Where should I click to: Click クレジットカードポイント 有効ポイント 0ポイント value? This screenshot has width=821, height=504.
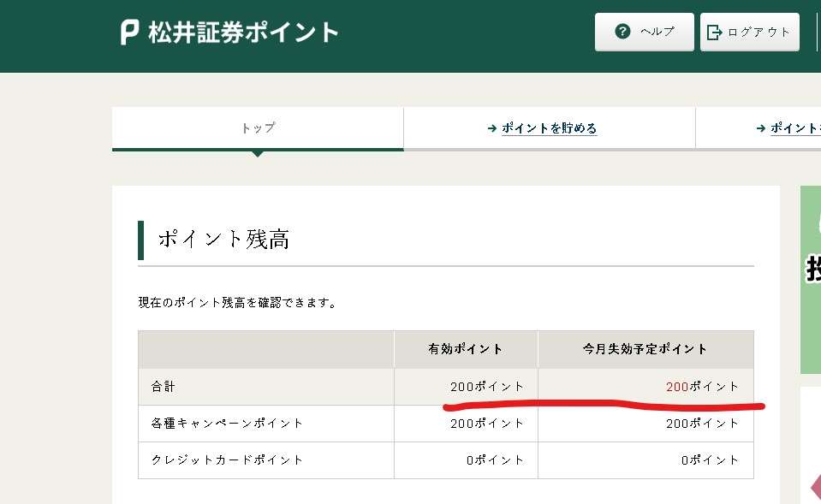(495, 460)
